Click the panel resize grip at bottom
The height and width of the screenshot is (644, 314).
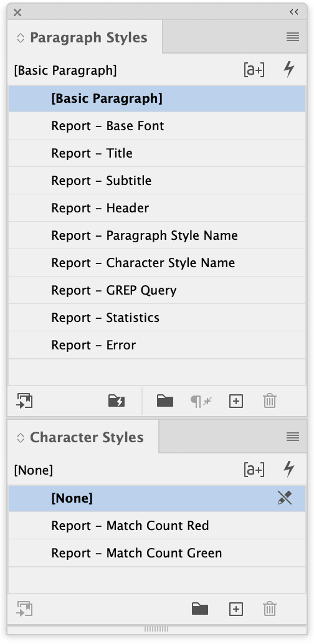pyautogui.click(x=156, y=629)
